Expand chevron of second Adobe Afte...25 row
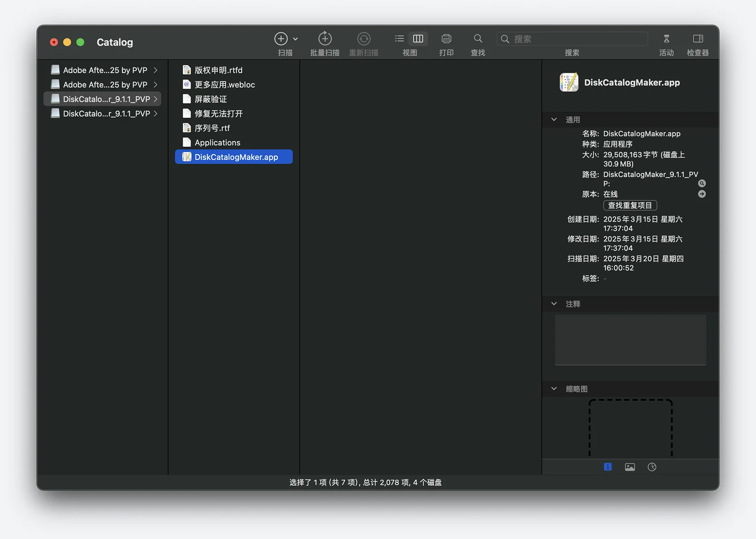 click(x=155, y=85)
